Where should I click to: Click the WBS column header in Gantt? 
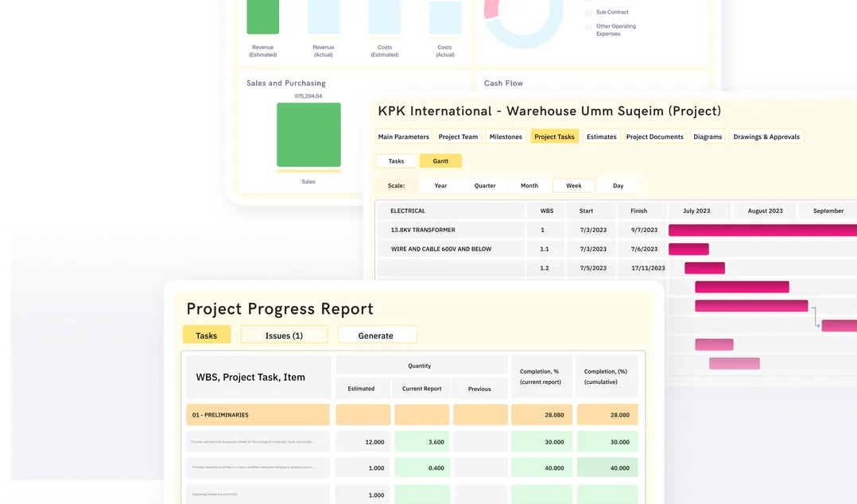(547, 211)
